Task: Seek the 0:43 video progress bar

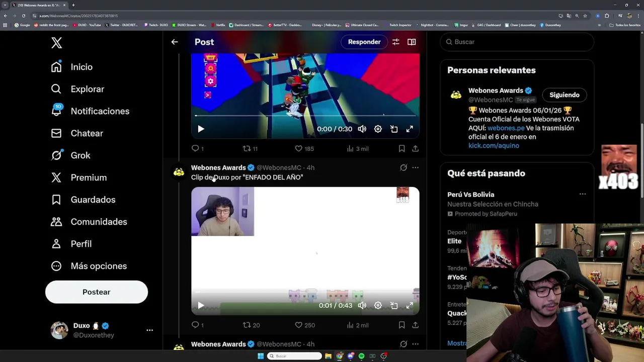Action: [305, 292]
